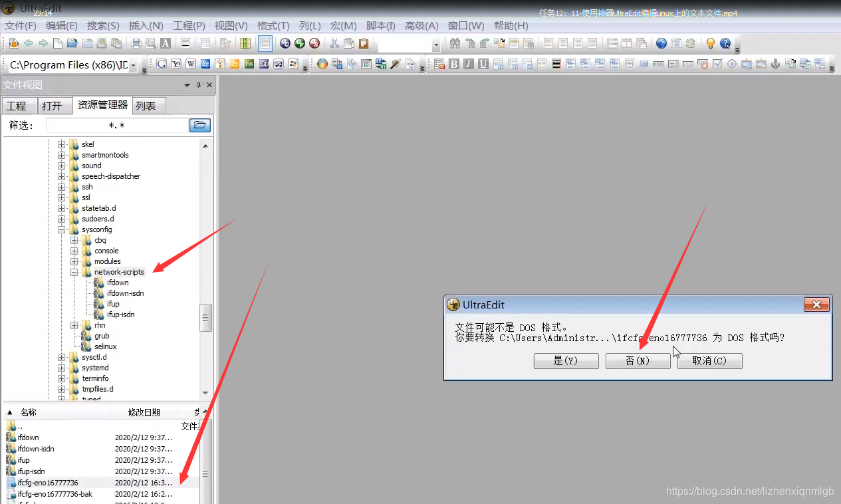This screenshot has height=504, width=841.
Task: Open the find text combo box dropdown
Action: (x=436, y=45)
